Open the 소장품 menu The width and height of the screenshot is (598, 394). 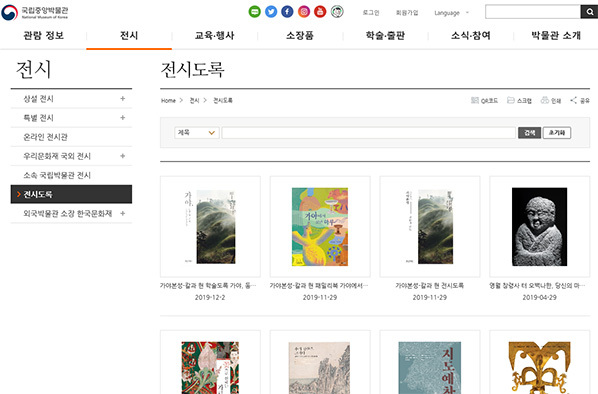point(300,35)
